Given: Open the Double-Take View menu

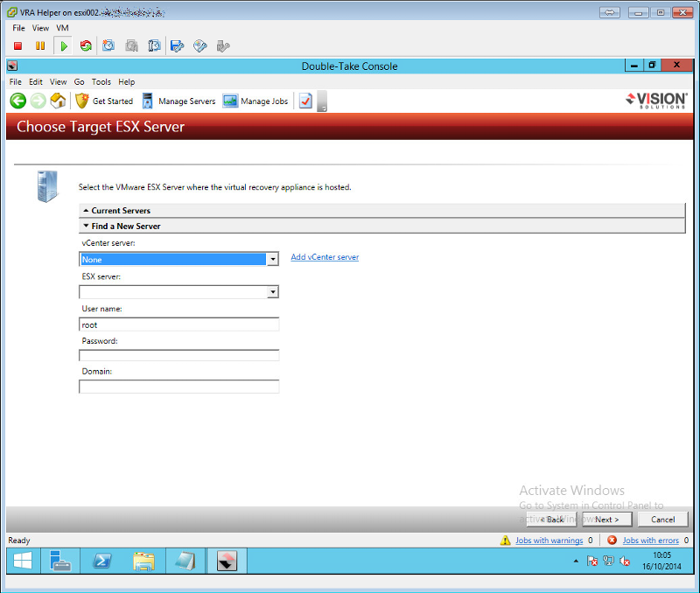Looking at the screenshot, I should (x=58, y=81).
